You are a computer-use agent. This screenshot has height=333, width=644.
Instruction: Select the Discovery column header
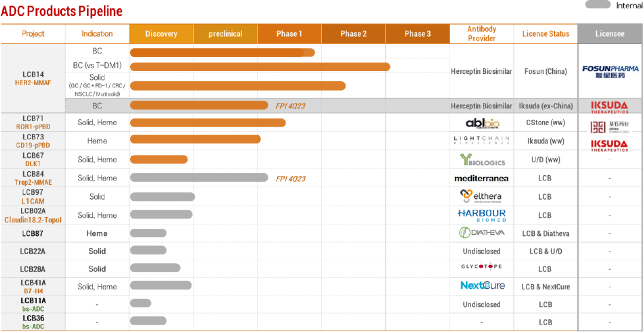[161, 34]
